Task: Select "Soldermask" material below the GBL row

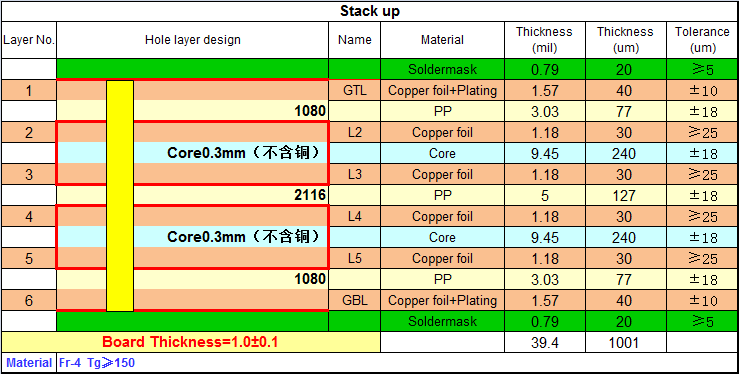Action: [x=442, y=321]
